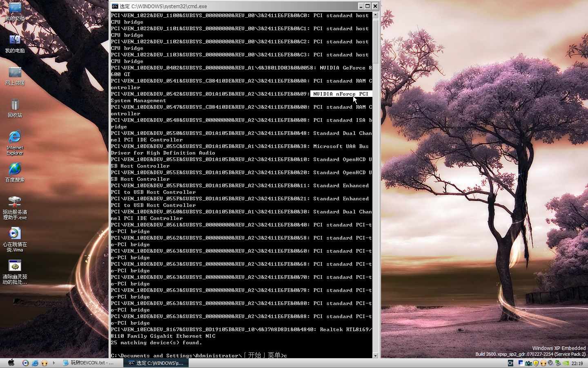Screen dimensions: 588x368
Task: Select the 清除幽灵驱动的批处 batch file icon
Action: 15,272
